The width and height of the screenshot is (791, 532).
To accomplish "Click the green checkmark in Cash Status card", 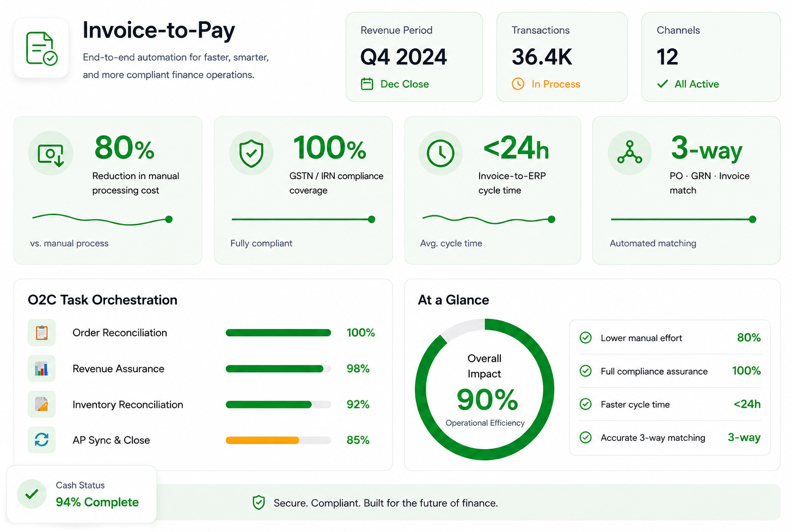I will pos(32,494).
